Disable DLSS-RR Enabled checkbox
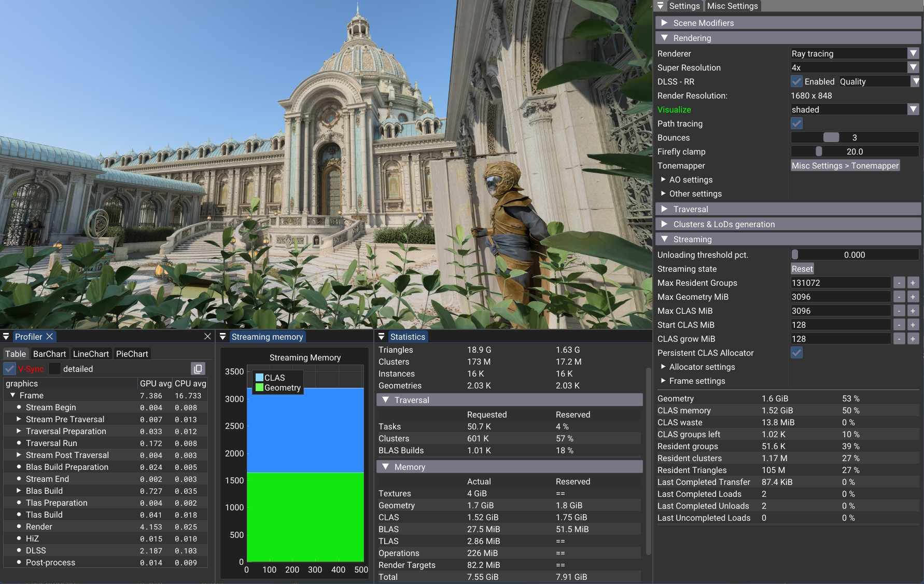The width and height of the screenshot is (924, 584). coord(797,81)
